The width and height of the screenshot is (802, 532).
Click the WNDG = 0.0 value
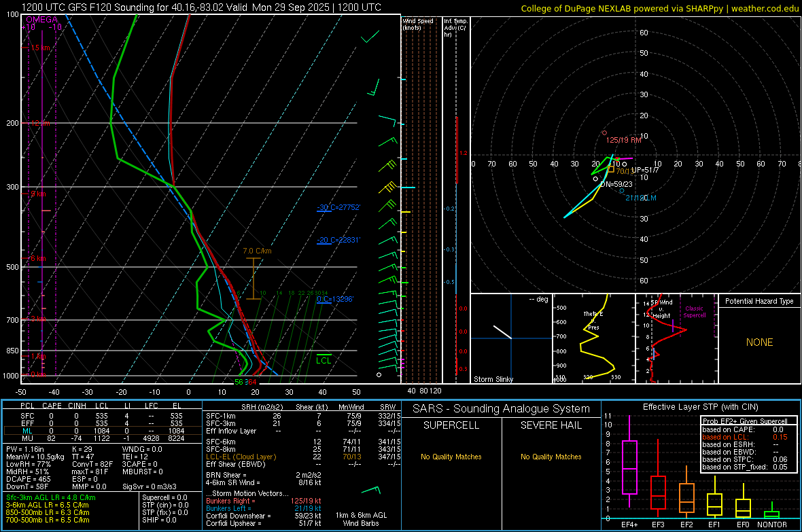(142, 449)
